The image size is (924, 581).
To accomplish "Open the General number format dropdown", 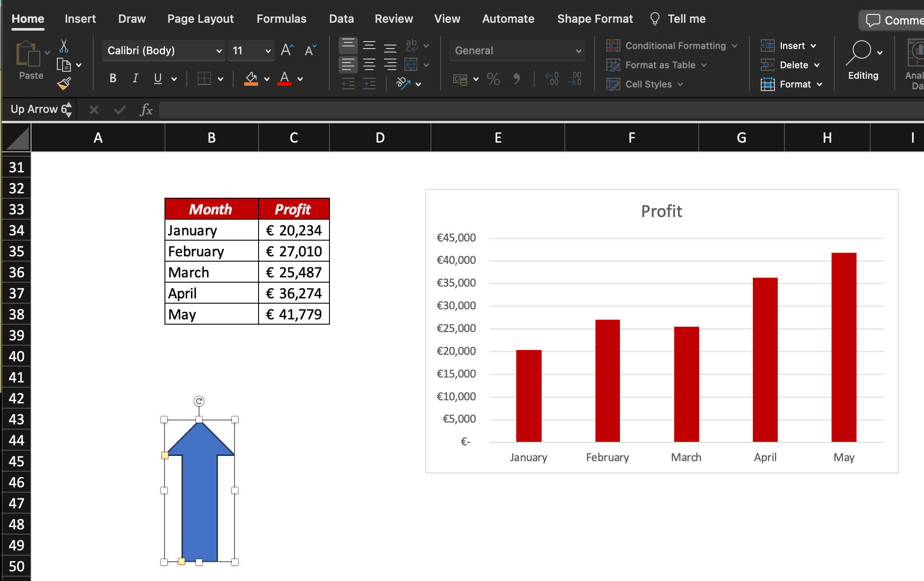I will 577,50.
